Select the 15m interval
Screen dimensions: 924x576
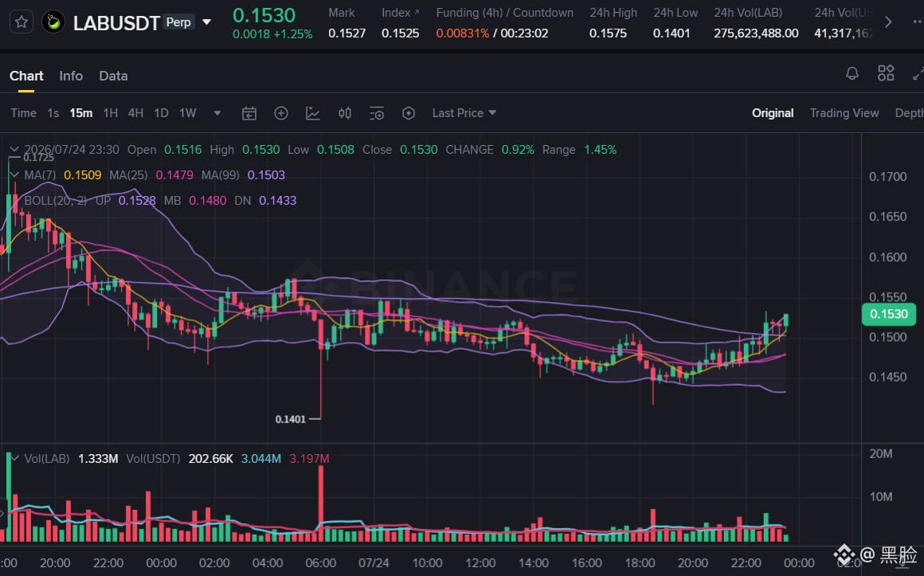pyautogui.click(x=80, y=113)
